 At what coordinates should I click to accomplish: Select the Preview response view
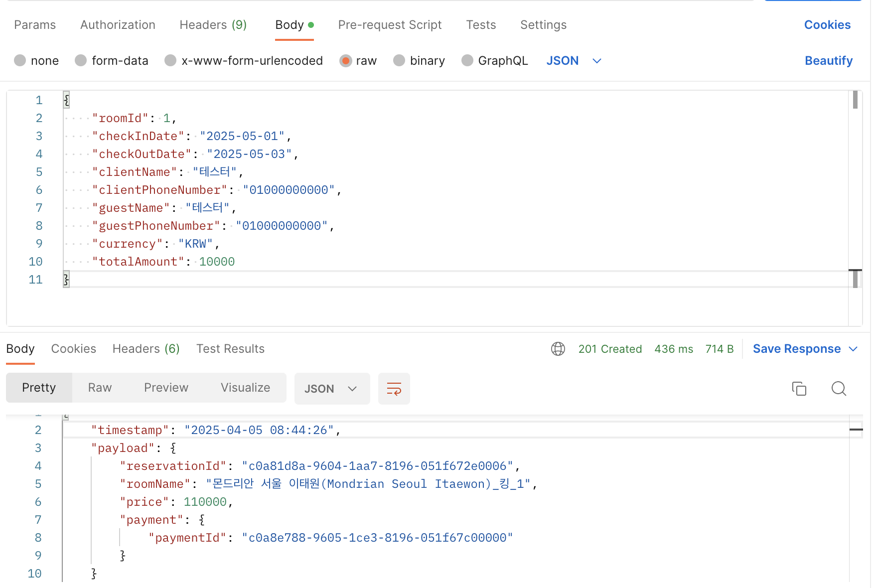(166, 388)
